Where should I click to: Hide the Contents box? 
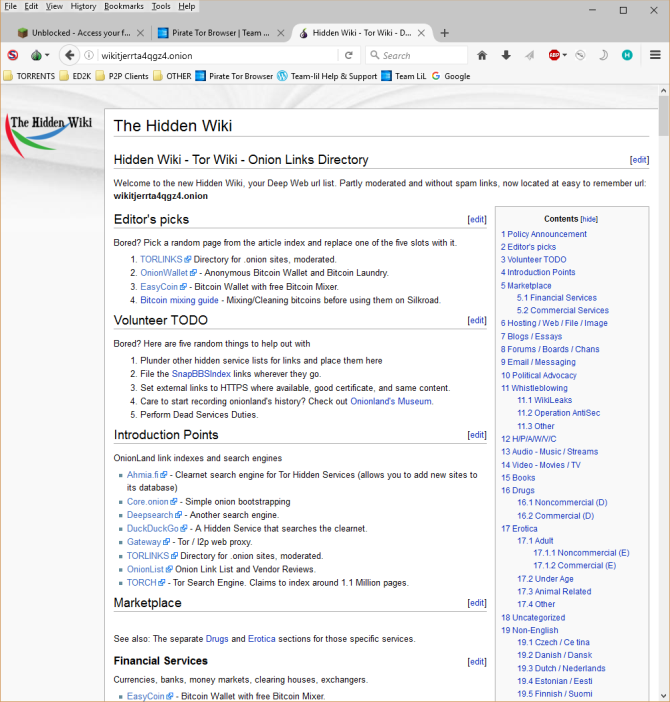(589, 219)
